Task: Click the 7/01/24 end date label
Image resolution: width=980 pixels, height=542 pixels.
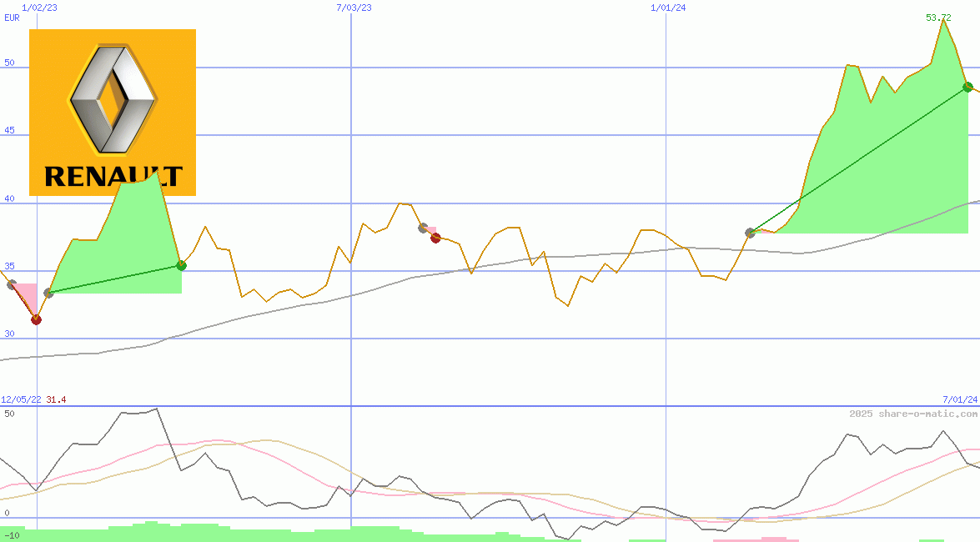Action: pos(959,400)
